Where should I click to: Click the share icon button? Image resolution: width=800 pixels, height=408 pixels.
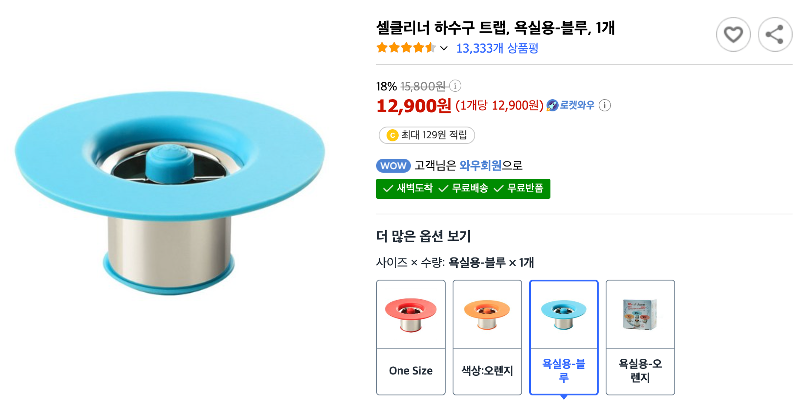point(775,35)
